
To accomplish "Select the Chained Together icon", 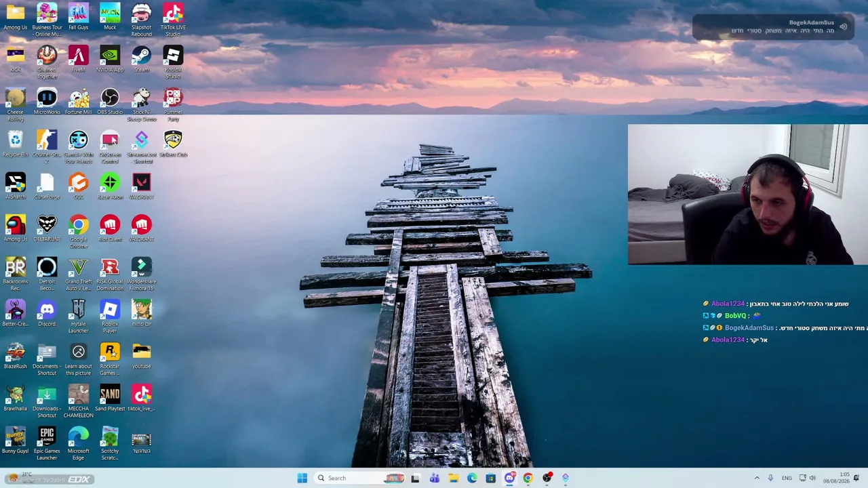I will [47, 62].
